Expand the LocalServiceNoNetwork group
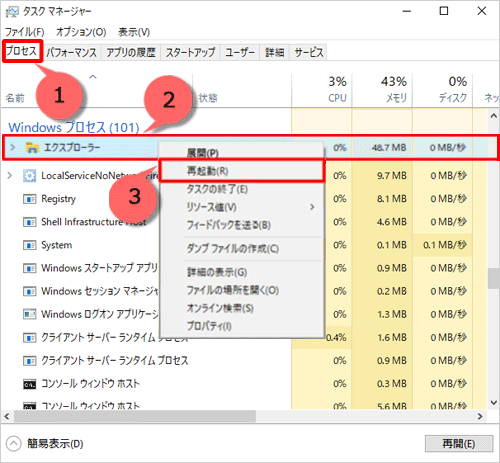Viewport: 500px width, 463px height. (10, 175)
